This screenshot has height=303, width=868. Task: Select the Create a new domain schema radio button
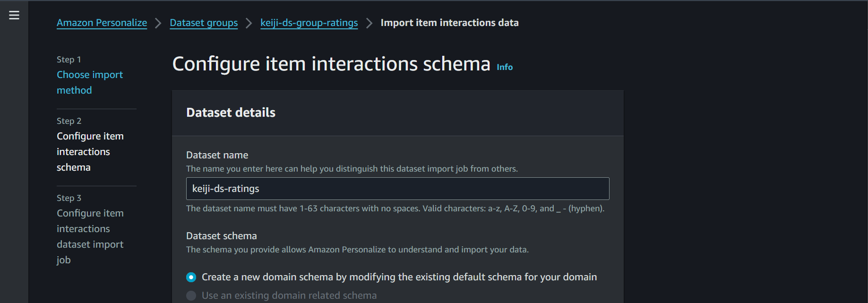(x=191, y=277)
